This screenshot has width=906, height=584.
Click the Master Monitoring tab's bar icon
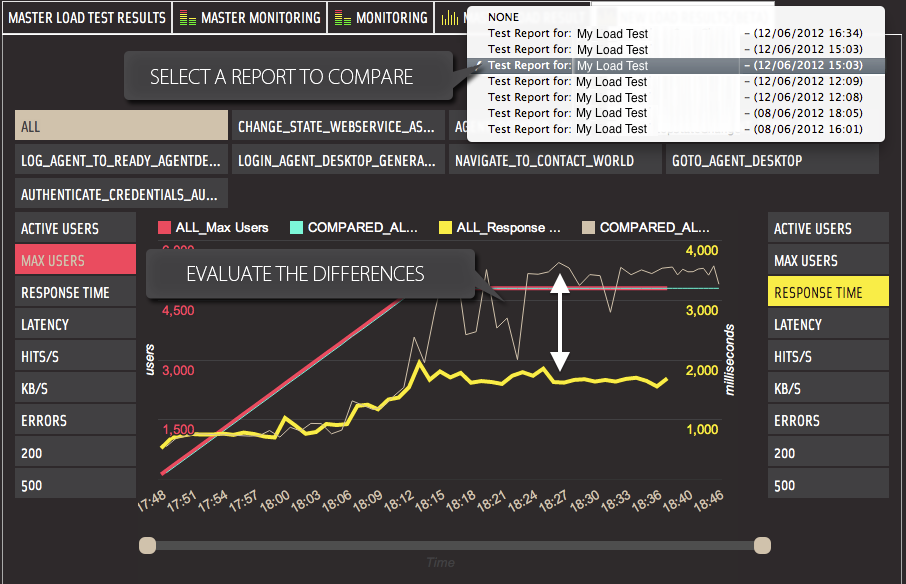coord(187,18)
